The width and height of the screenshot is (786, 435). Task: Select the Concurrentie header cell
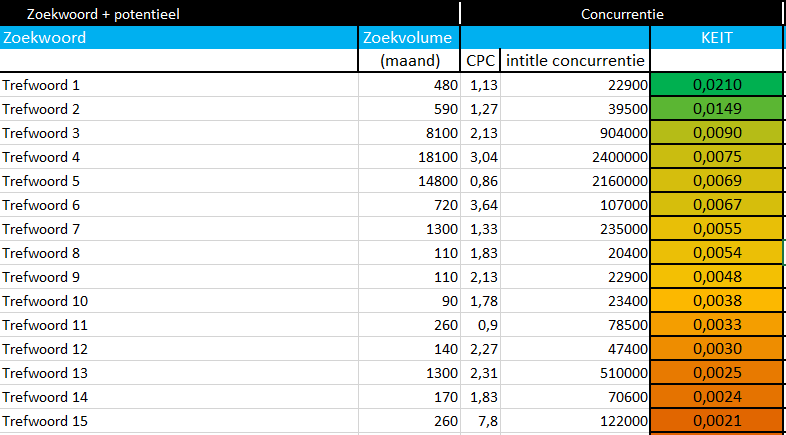[x=622, y=14]
